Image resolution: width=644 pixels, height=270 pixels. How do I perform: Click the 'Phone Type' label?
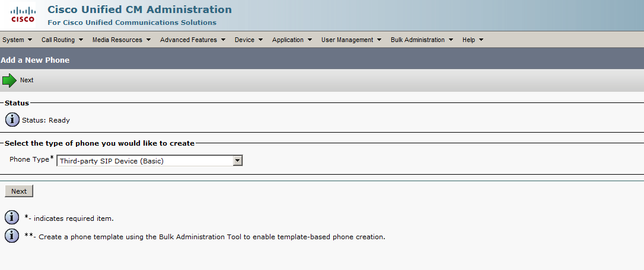(29, 159)
